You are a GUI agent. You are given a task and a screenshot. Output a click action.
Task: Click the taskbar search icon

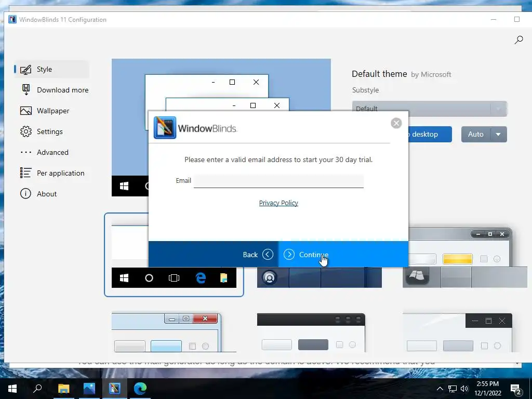click(37, 389)
